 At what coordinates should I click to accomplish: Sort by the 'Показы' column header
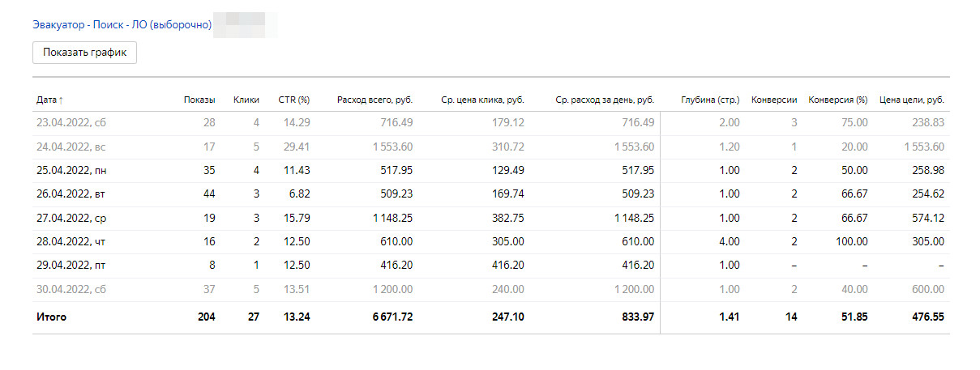(x=199, y=100)
